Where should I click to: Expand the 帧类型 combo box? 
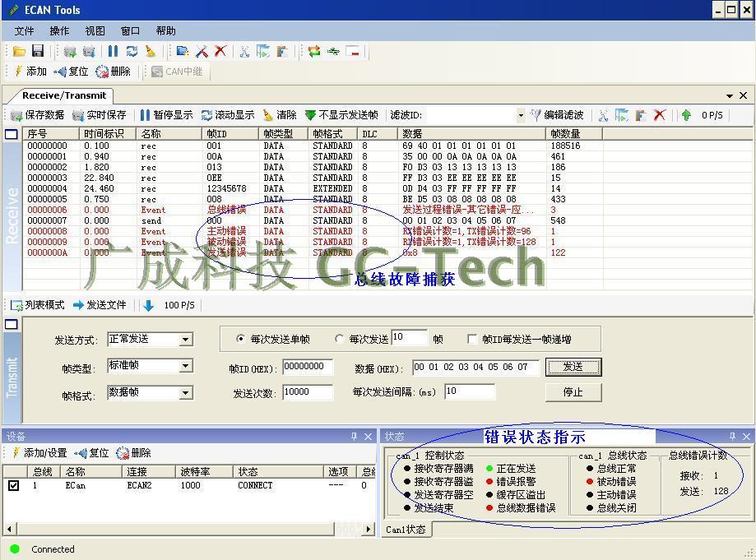click(x=186, y=366)
